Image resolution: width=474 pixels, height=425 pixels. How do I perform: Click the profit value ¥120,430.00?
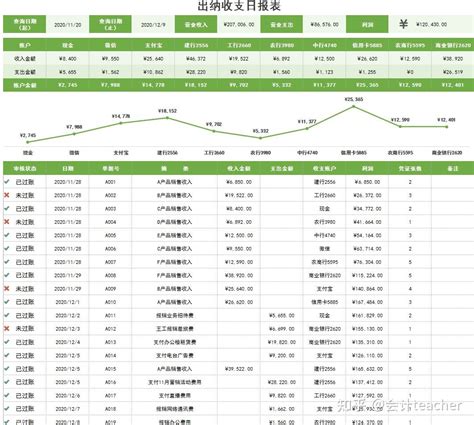coord(431,24)
